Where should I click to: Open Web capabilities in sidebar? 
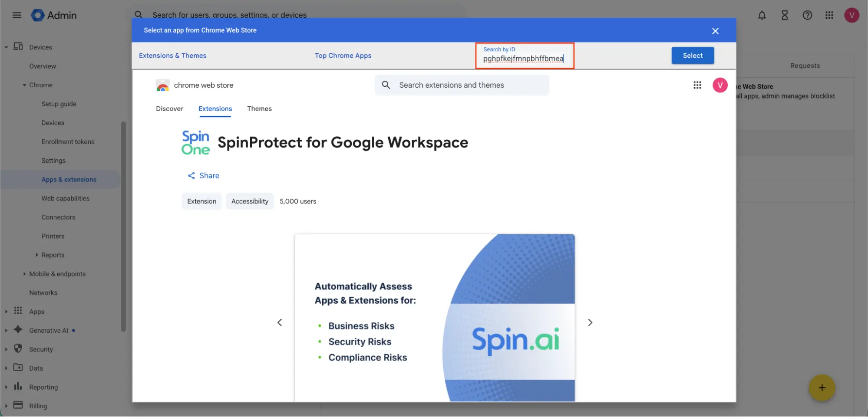tap(66, 198)
